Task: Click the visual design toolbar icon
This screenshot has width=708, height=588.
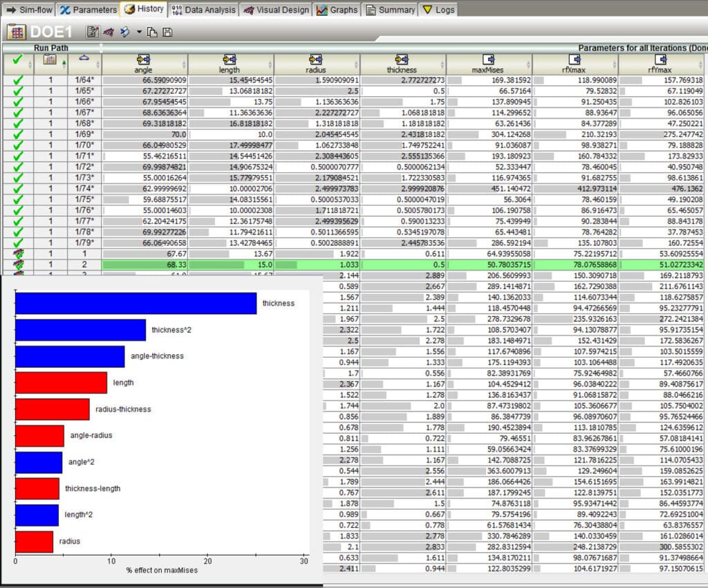Action: point(109,32)
